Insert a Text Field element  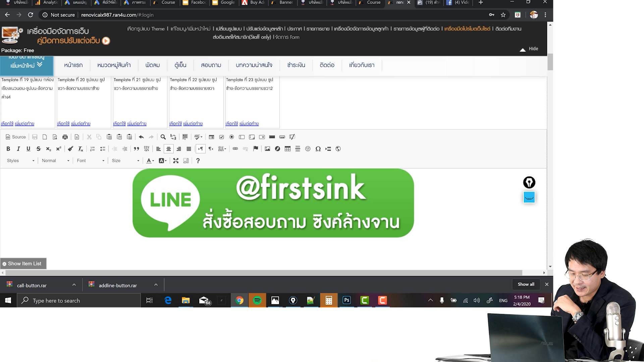coord(241,137)
